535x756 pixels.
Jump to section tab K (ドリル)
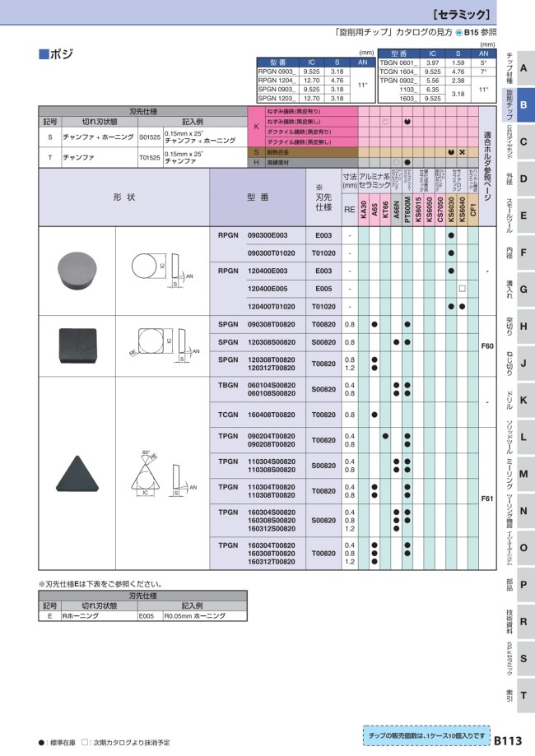click(x=523, y=400)
